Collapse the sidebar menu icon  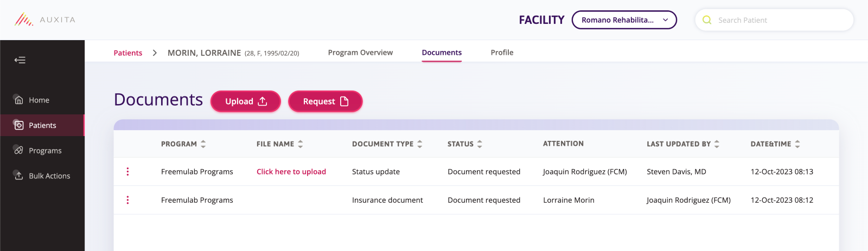point(20,60)
